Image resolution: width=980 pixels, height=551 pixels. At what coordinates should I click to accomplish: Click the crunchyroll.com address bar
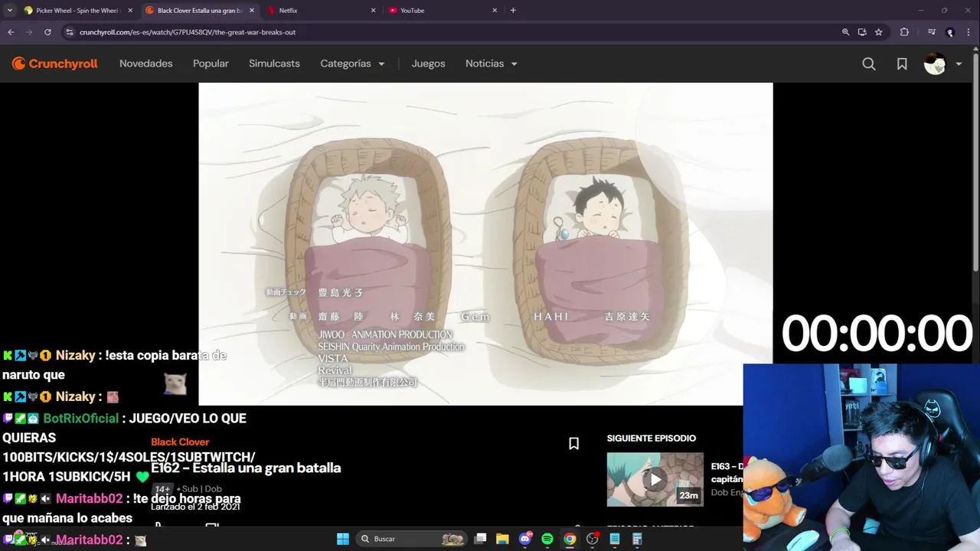(x=452, y=32)
